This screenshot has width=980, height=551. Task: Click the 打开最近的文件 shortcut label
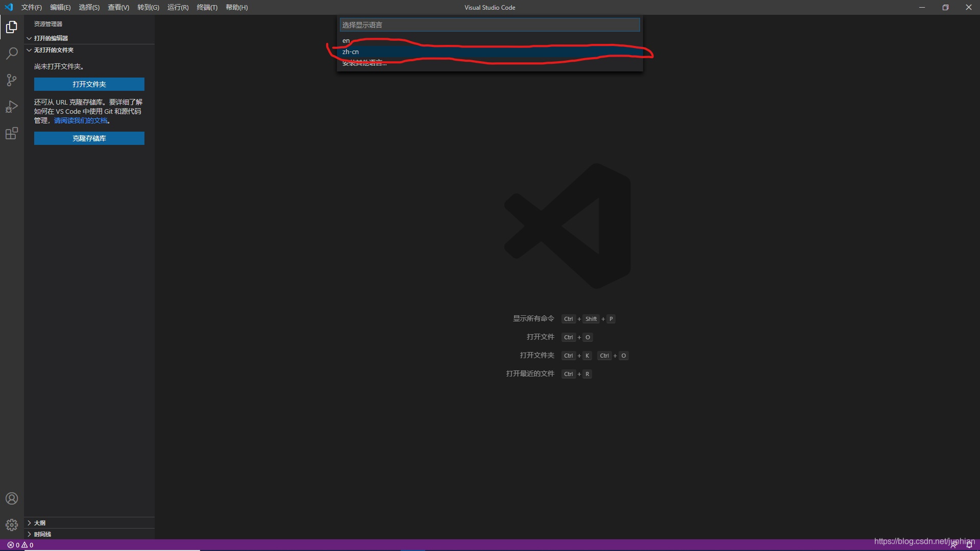[x=530, y=374]
